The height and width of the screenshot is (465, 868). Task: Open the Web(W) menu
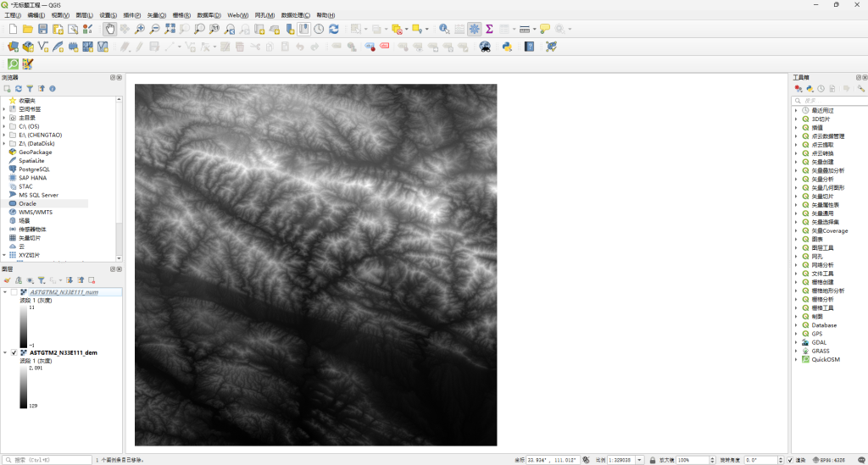click(x=237, y=15)
